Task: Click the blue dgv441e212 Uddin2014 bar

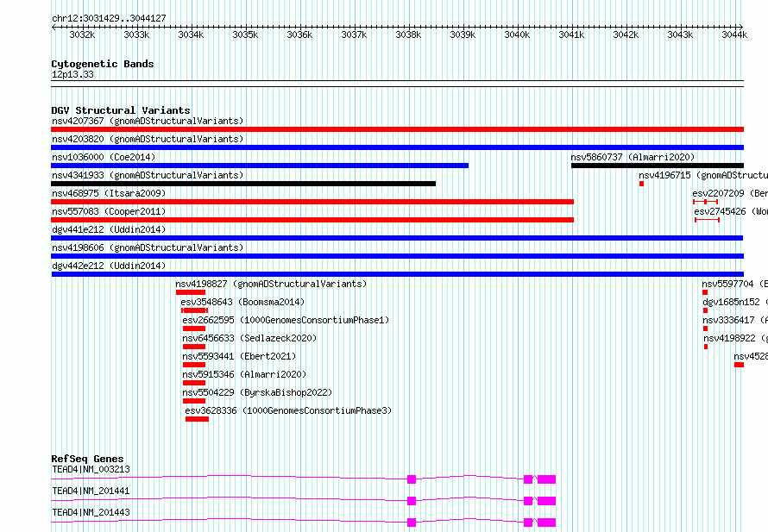Action: tap(397, 238)
